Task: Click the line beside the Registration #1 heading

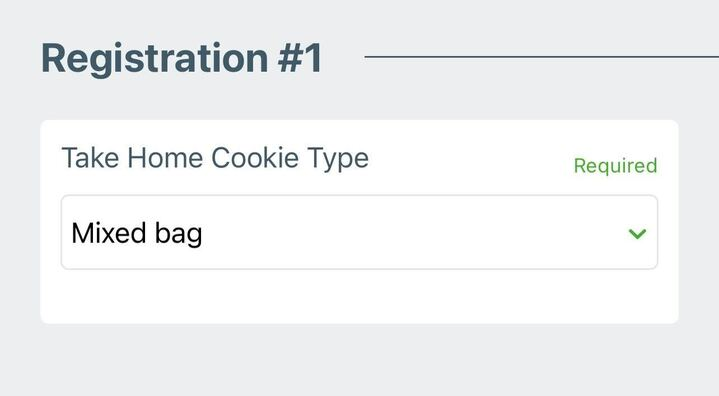Action: coord(542,57)
